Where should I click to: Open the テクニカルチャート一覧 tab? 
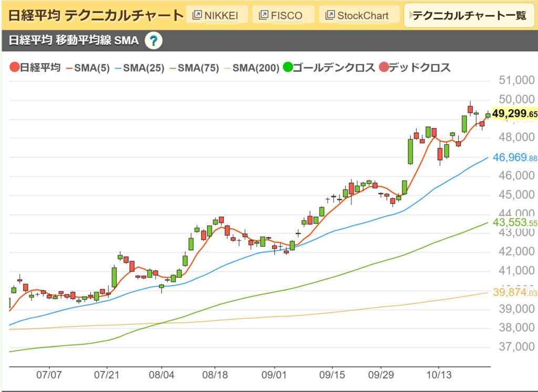tap(469, 15)
